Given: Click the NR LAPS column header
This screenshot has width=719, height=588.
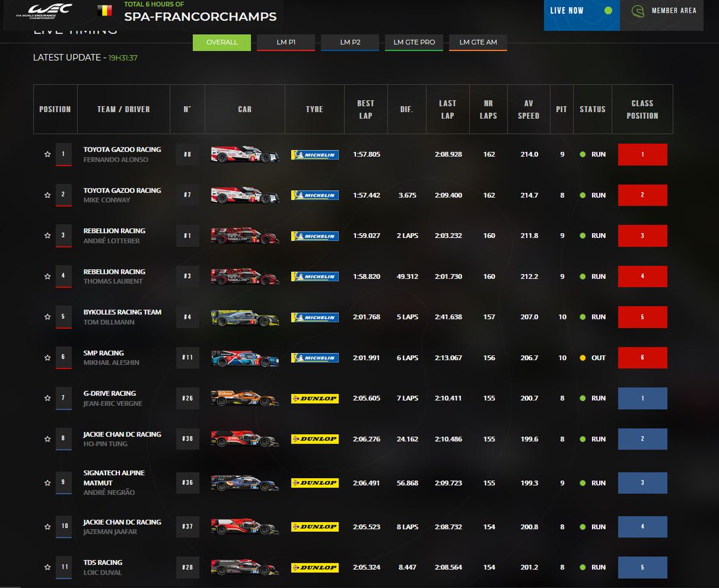Looking at the screenshot, I should point(488,109).
